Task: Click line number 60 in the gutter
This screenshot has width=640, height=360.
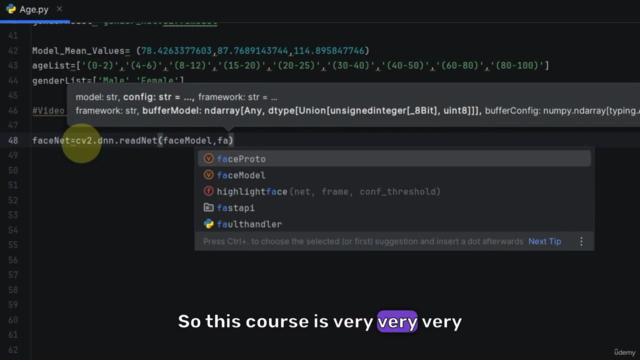Action: (x=13, y=320)
